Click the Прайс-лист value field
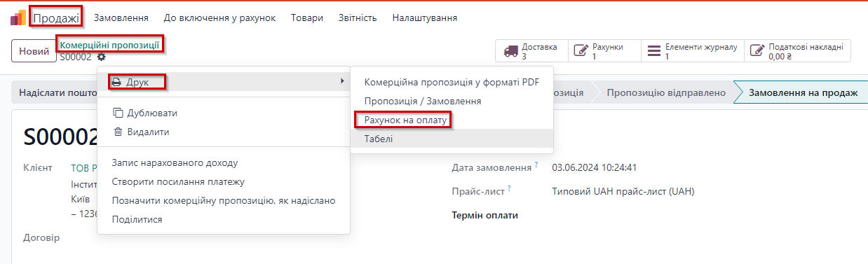Viewport: 868px width, 264px height. [x=623, y=191]
